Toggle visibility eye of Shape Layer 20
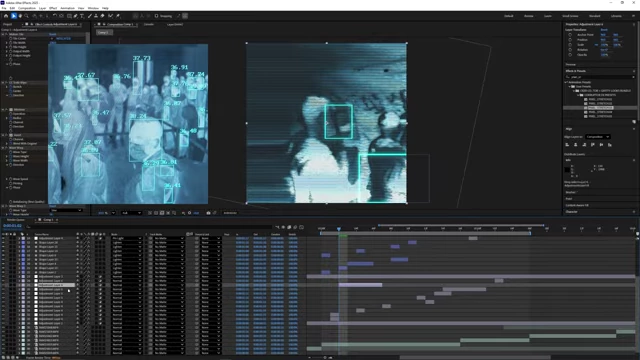The height and width of the screenshot is (360, 640). point(3,242)
